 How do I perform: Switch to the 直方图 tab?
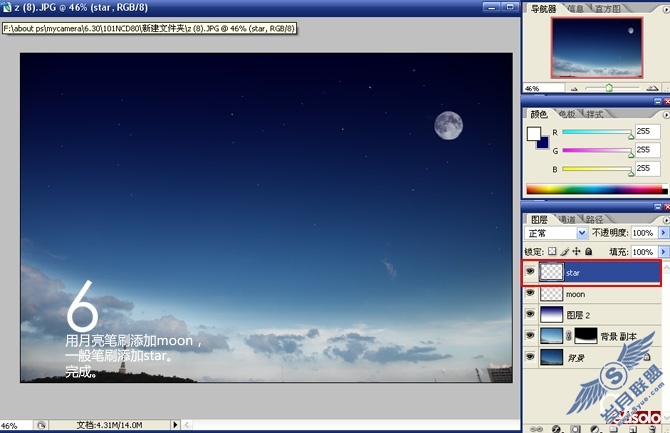(x=607, y=9)
